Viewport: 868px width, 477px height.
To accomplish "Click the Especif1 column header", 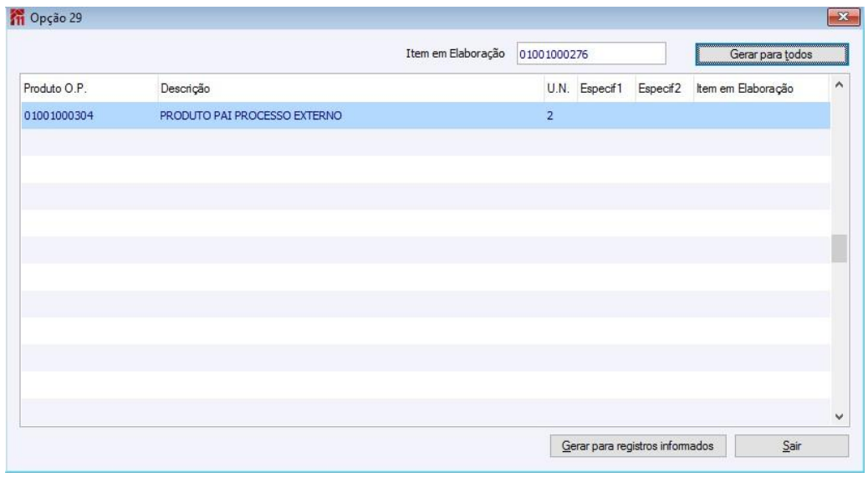I will tap(606, 89).
